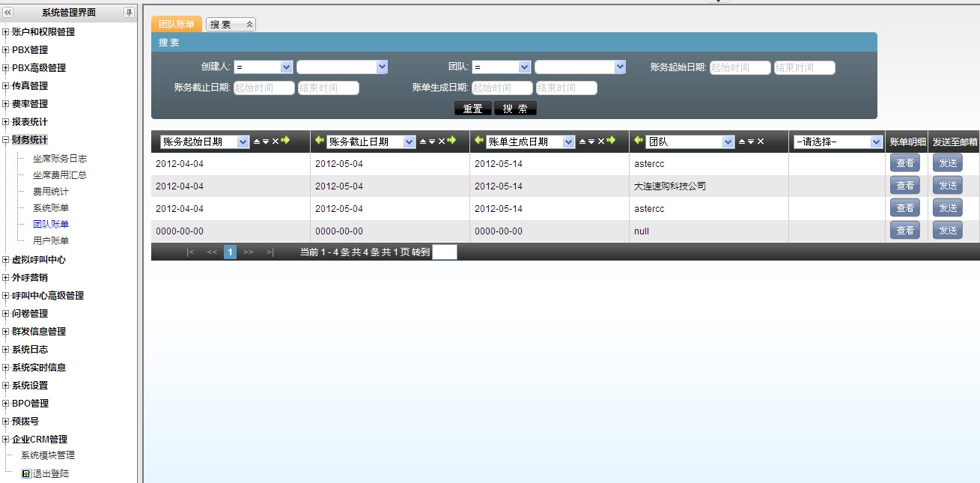This screenshot has height=483, width=980.
Task: Move 账单生成日期 column right with green arrow
Action: (612, 141)
